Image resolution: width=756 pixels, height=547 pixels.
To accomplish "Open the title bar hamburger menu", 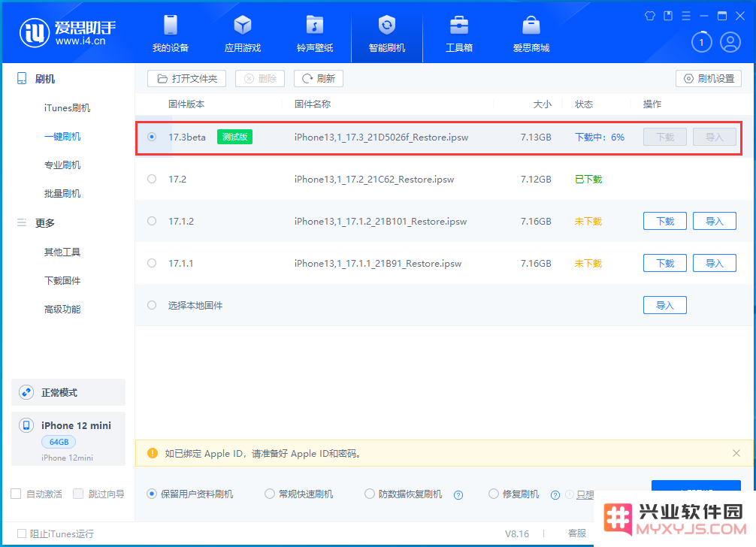I will pyautogui.click(x=686, y=16).
